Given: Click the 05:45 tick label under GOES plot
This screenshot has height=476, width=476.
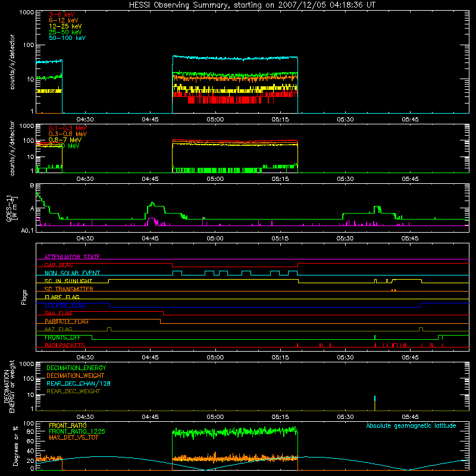Looking at the screenshot, I should (410, 239).
